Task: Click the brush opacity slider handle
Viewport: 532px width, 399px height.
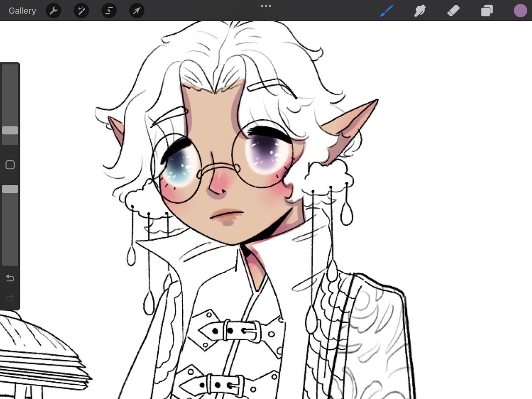Action: point(10,189)
